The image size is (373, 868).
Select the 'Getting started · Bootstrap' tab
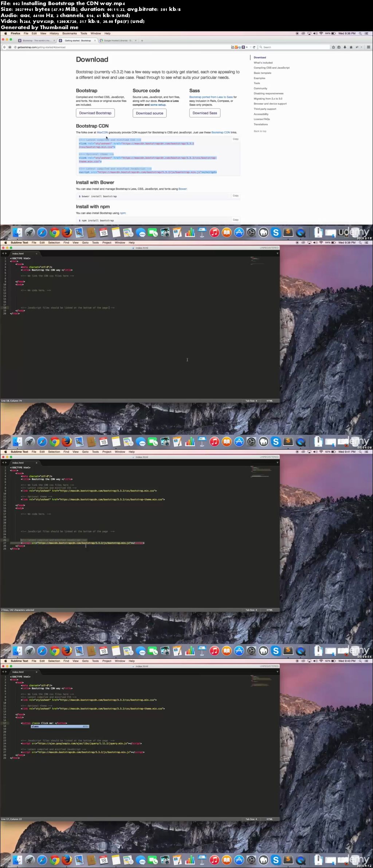(x=78, y=41)
